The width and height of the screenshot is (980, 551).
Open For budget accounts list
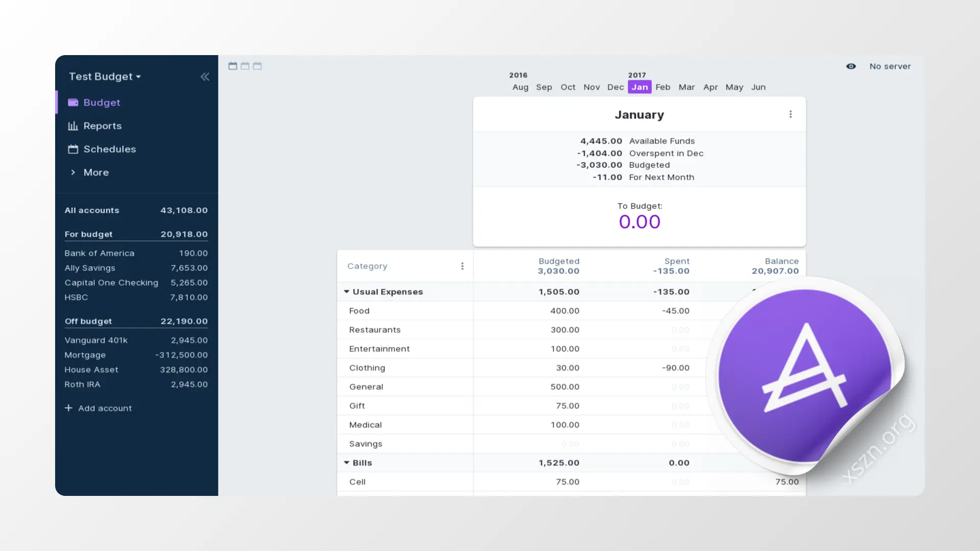pyautogui.click(x=136, y=234)
